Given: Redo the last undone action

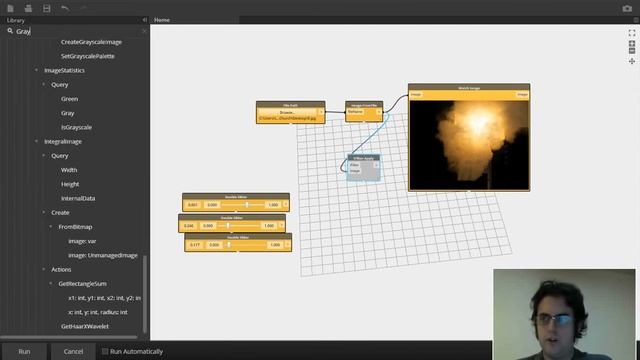Looking at the screenshot, I should point(83,8).
